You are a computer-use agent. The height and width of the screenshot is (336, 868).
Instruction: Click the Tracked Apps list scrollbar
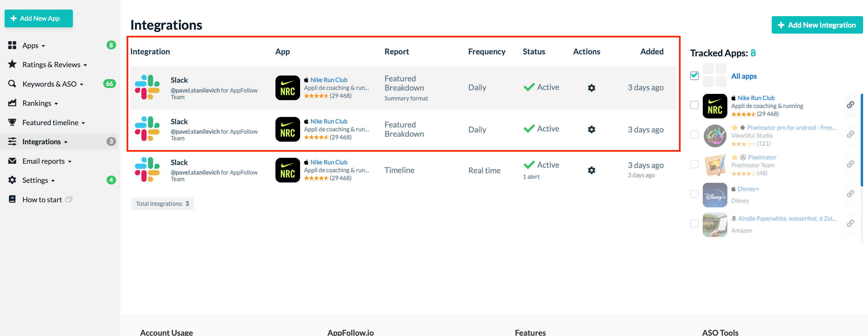(x=862, y=140)
